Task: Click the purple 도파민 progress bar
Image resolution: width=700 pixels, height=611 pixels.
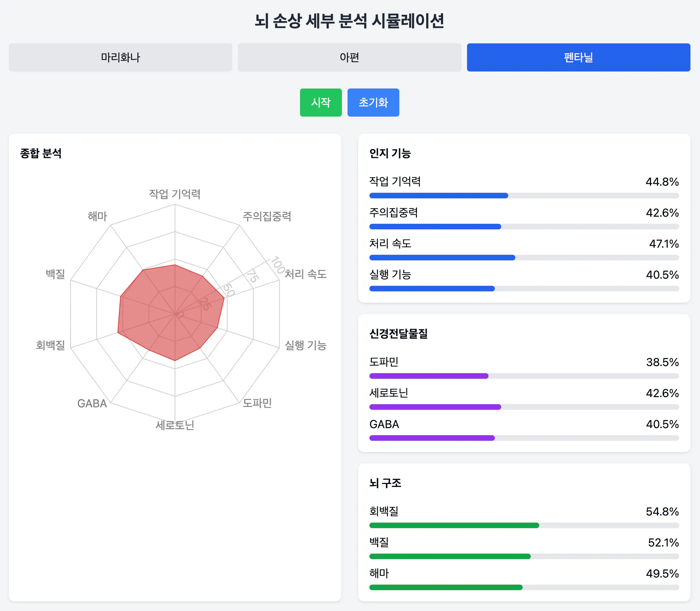Action: 524,376
